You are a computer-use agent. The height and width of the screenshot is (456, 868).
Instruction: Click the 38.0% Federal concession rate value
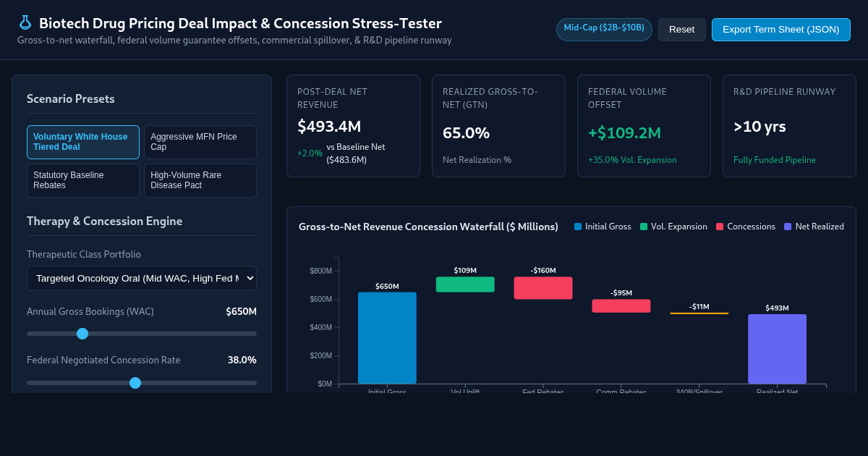click(x=242, y=360)
